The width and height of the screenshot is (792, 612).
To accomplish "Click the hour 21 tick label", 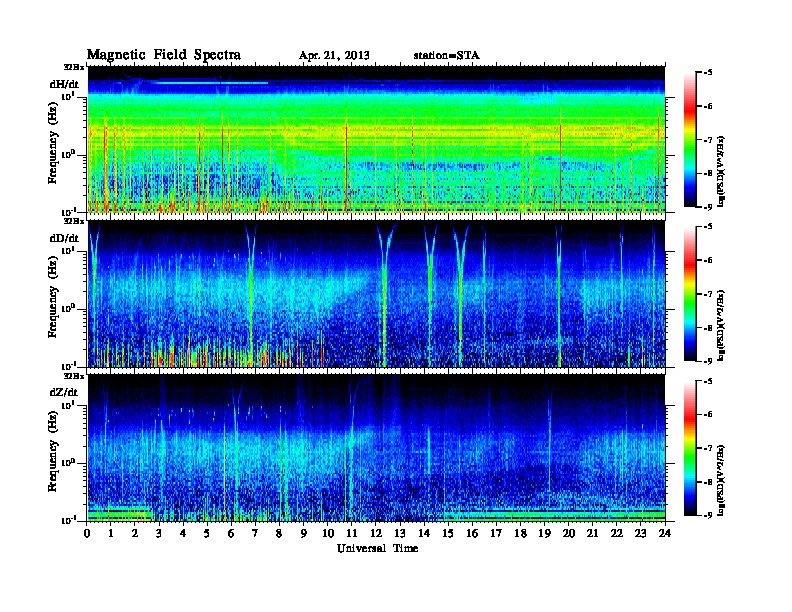I will [593, 533].
